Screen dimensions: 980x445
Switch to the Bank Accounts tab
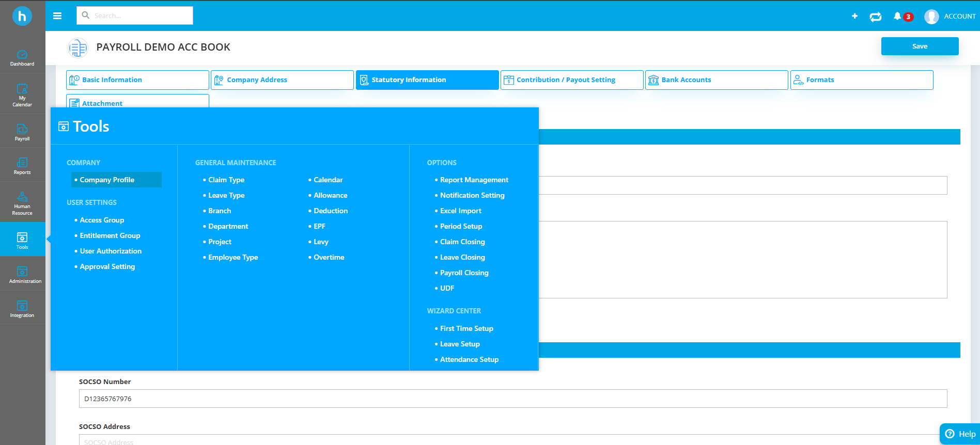717,80
